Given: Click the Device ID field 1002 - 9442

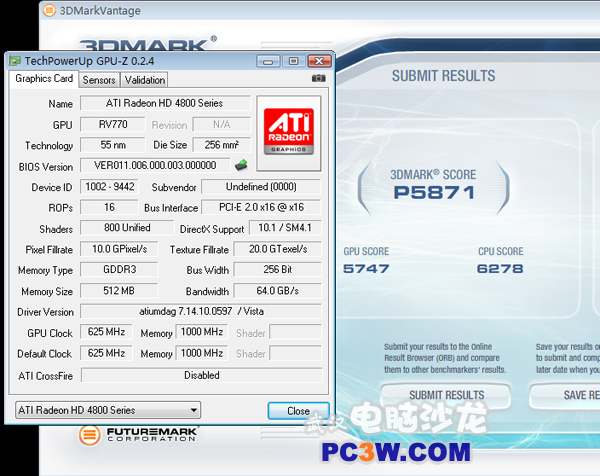Looking at the screenshot, I should [x=109, y=187].
